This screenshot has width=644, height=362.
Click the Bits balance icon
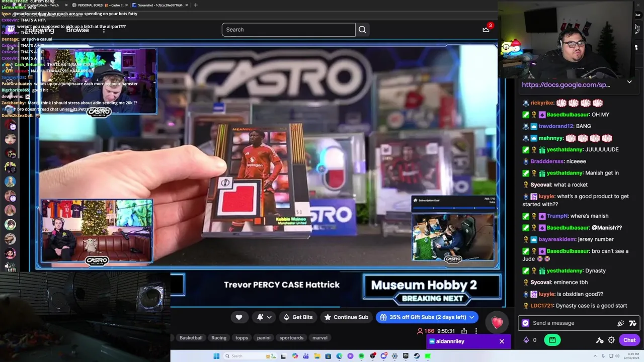(x=526, y=340)
